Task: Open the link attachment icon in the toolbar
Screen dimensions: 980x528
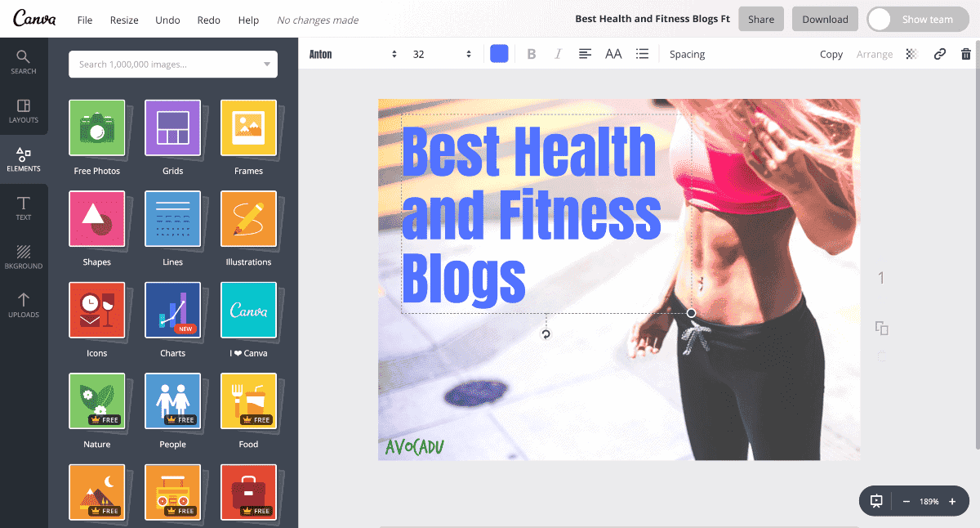Action: click(939, 53)
